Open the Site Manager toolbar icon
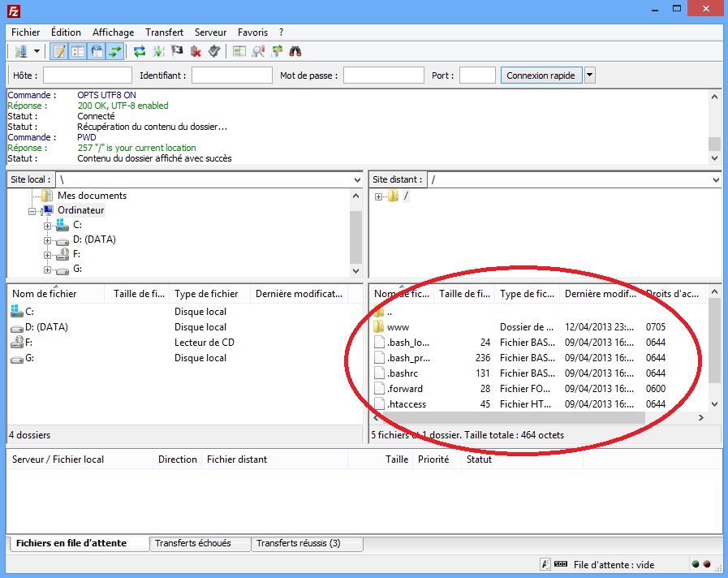The width and height of the screenshot is (728, 578). (20, 51)
